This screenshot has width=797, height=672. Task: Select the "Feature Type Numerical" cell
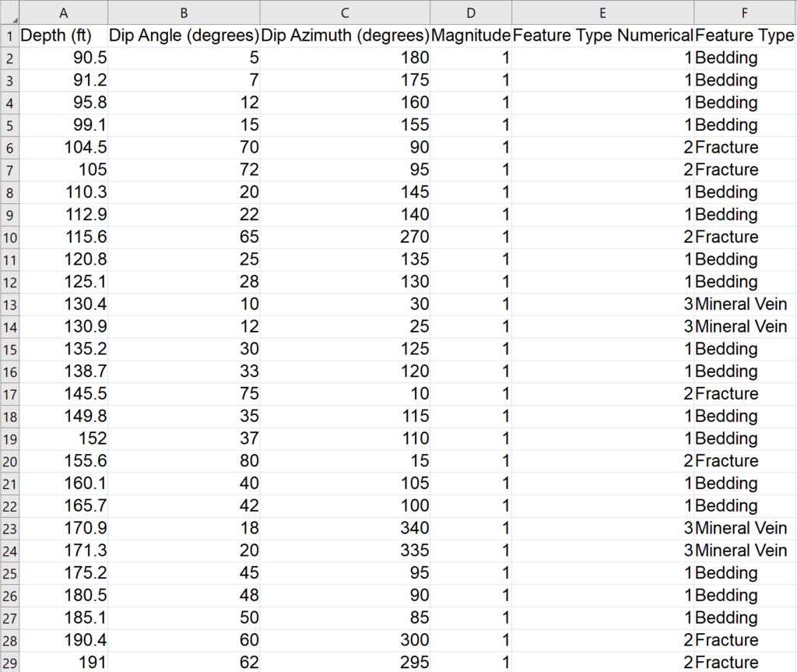pyautogui.click(x=602, y=35)
